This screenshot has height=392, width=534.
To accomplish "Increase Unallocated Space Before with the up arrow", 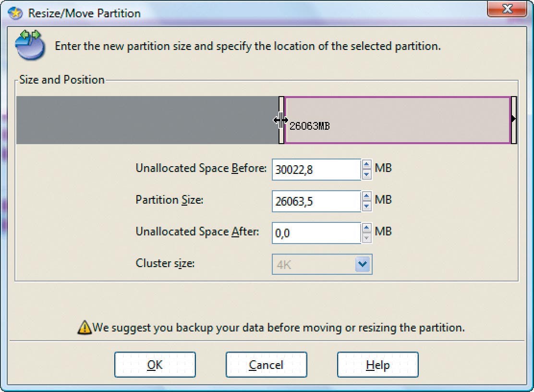I will [367, 164].
